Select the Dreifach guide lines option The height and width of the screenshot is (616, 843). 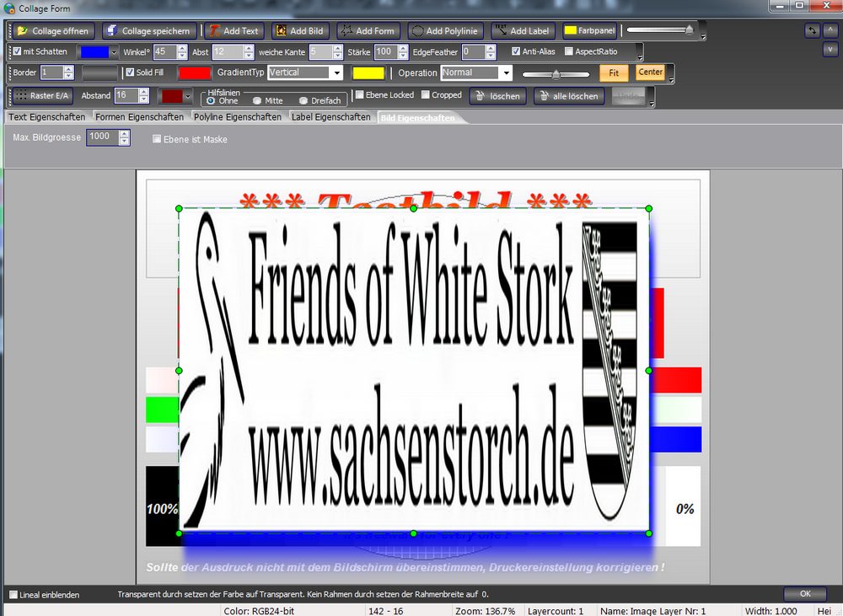303,100
